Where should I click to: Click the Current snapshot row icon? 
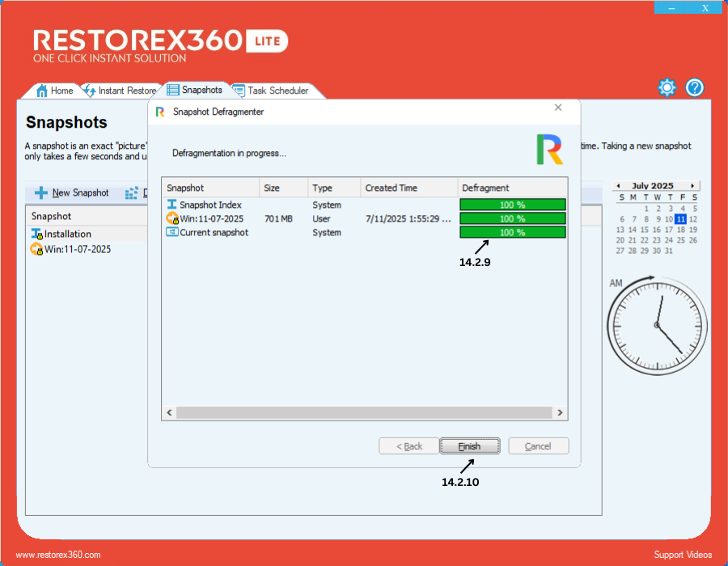(171, 232)
